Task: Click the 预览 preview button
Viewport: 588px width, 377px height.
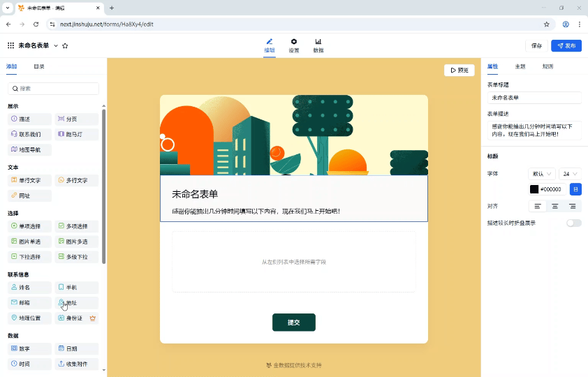Action: click(460, 71)
